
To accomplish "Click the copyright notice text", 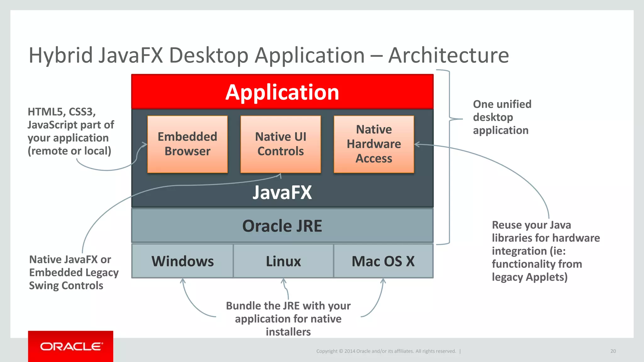I will tap(386, 351).
